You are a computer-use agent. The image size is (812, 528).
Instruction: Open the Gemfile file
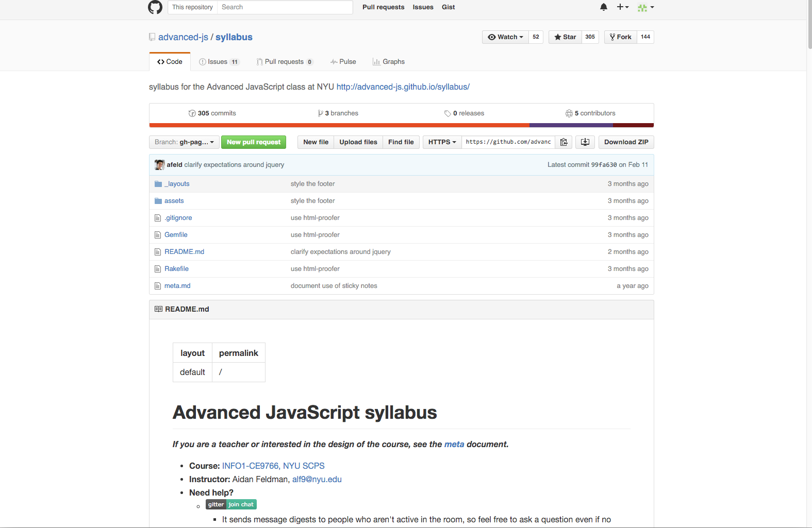(x=176, y=235)
